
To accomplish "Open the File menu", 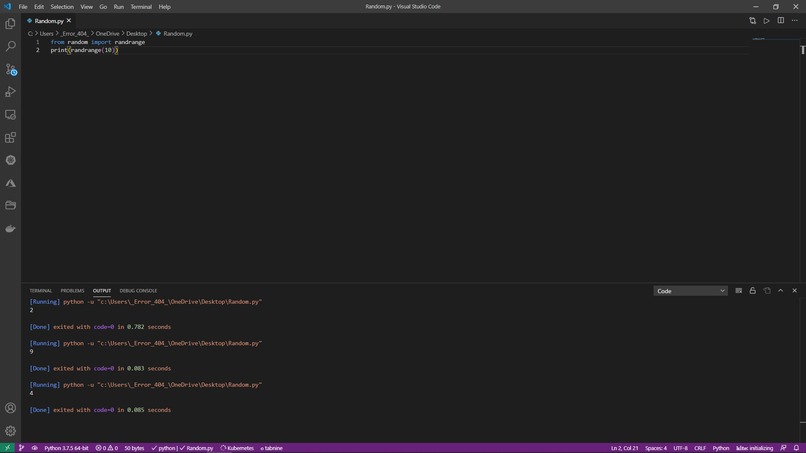I will [23, 7].
